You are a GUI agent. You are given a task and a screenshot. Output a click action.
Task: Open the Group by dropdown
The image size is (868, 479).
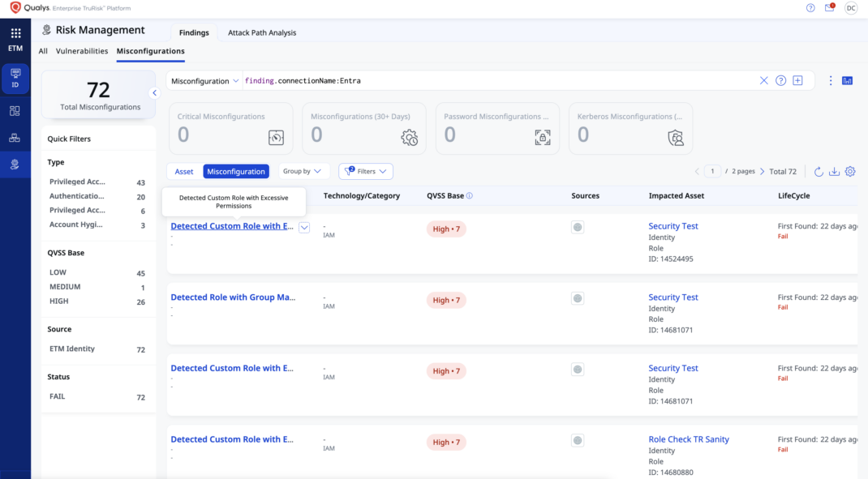point(303,172)
